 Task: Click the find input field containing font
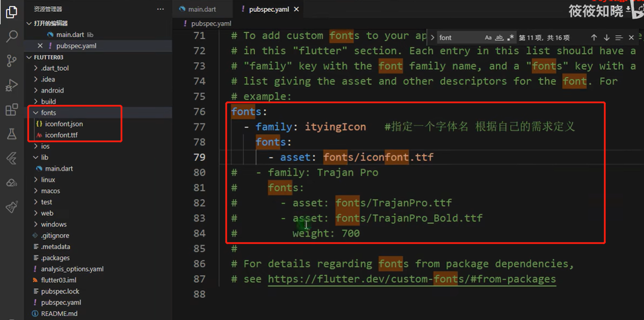pyautogui.click(x=460, y=38)
